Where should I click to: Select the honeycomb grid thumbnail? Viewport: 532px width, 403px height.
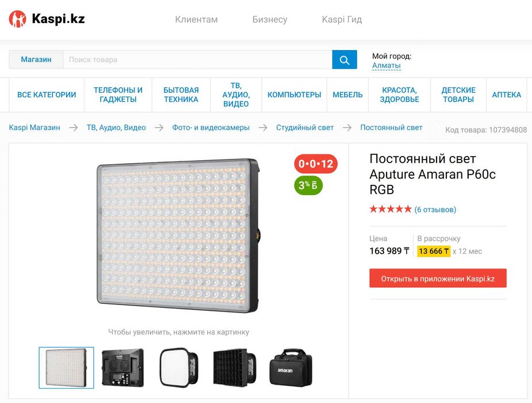[235, 367]
